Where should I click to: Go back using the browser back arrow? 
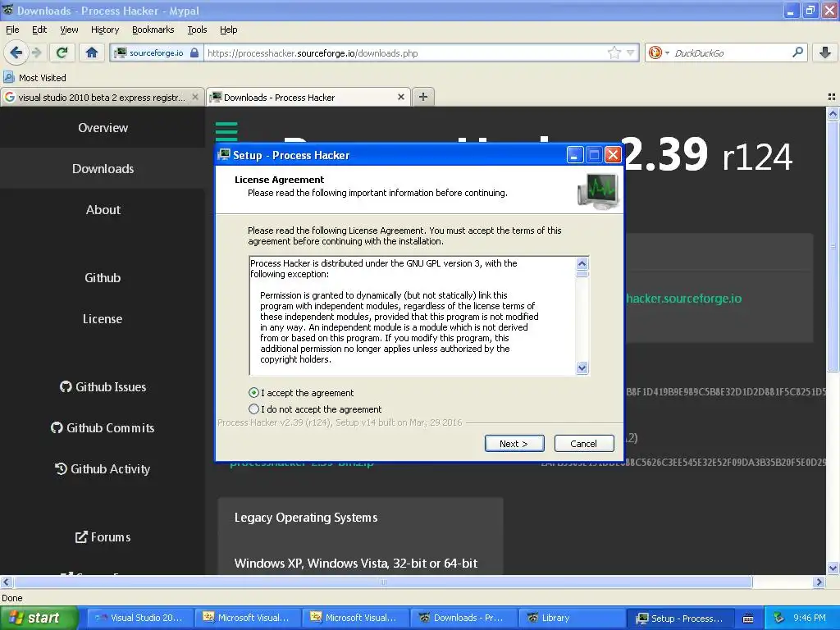click(x=16, y=52)
